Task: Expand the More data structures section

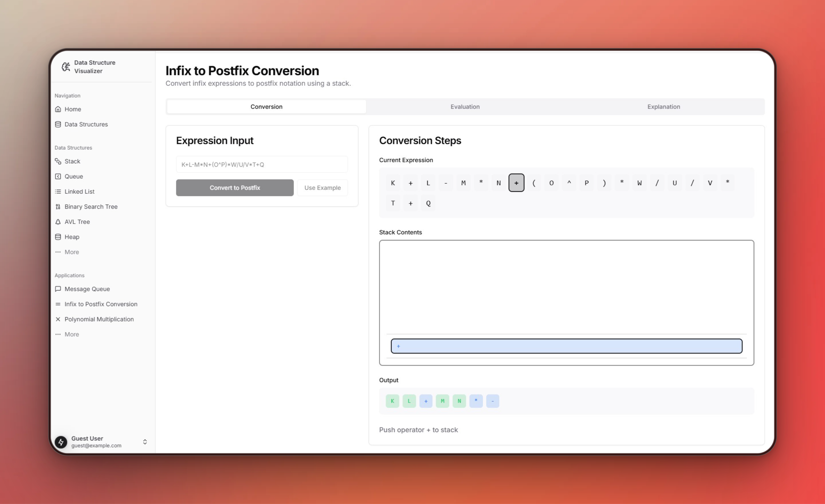Action: pos(71,252)
